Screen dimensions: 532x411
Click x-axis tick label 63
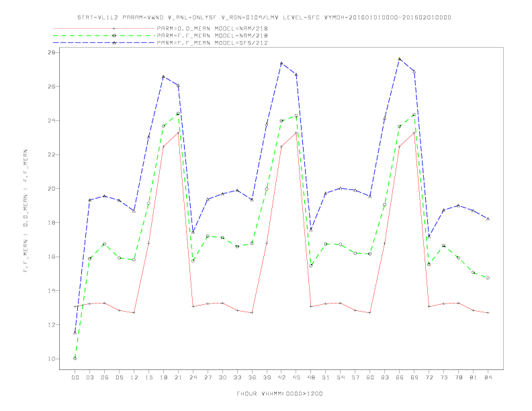(x=385, y=377)
